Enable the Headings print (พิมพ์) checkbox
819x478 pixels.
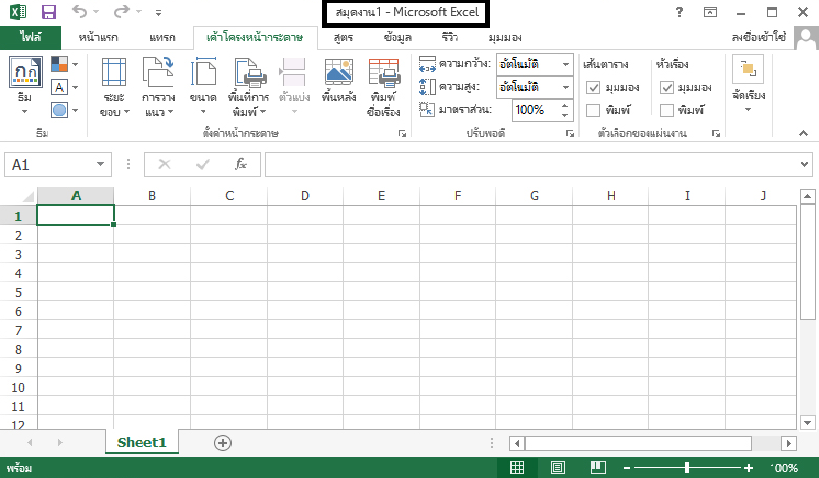point(668,109)
